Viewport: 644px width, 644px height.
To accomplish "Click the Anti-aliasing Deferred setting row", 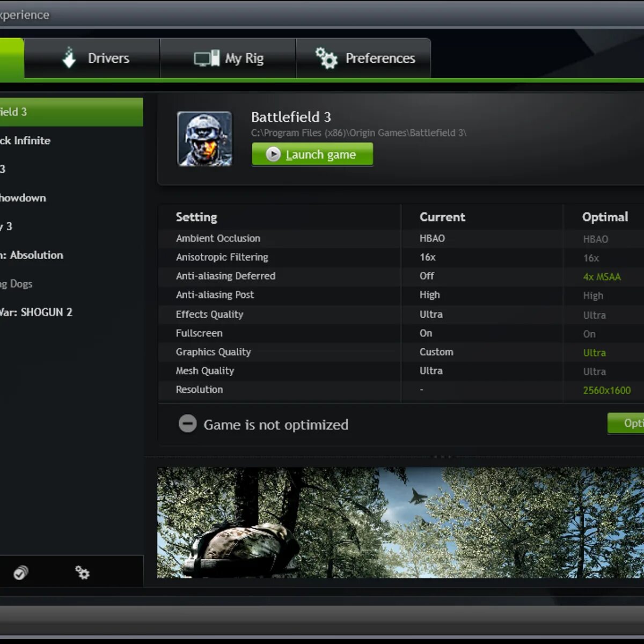I will click(x=401, y=276).
